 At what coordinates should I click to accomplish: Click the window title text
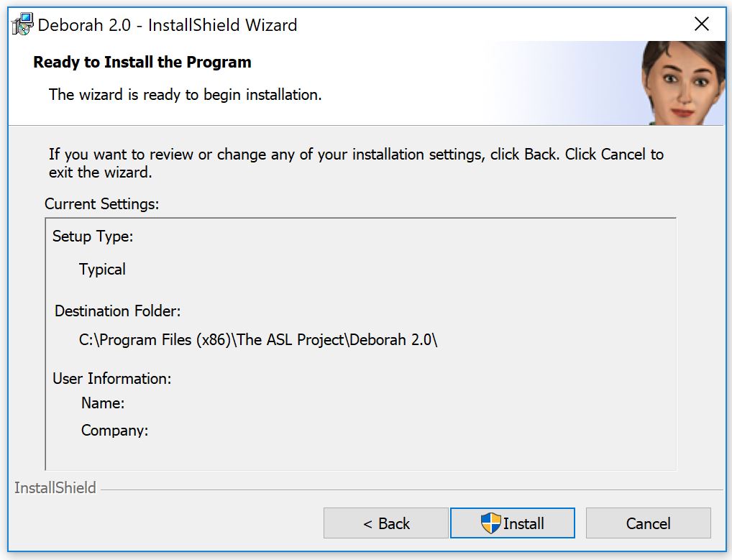[167, 24]
